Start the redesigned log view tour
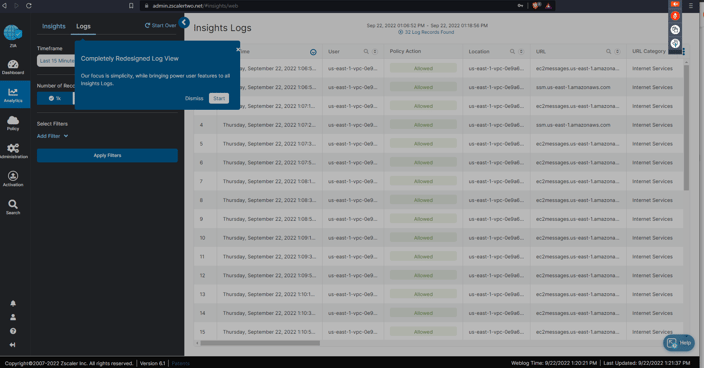Screen dimensions: 704x368 219,98
